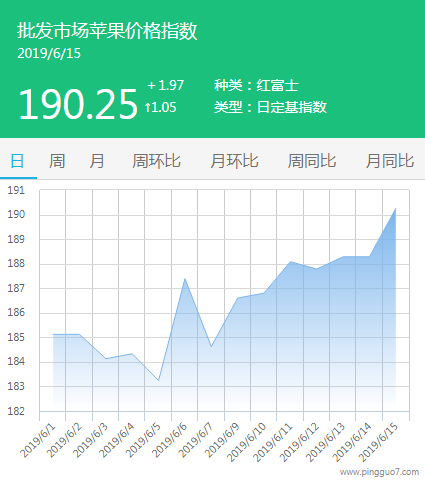Image resolution: width=425 pixels, height=484 pixels.
Task: Click the y-axis label 191
Action: point(16,190)
